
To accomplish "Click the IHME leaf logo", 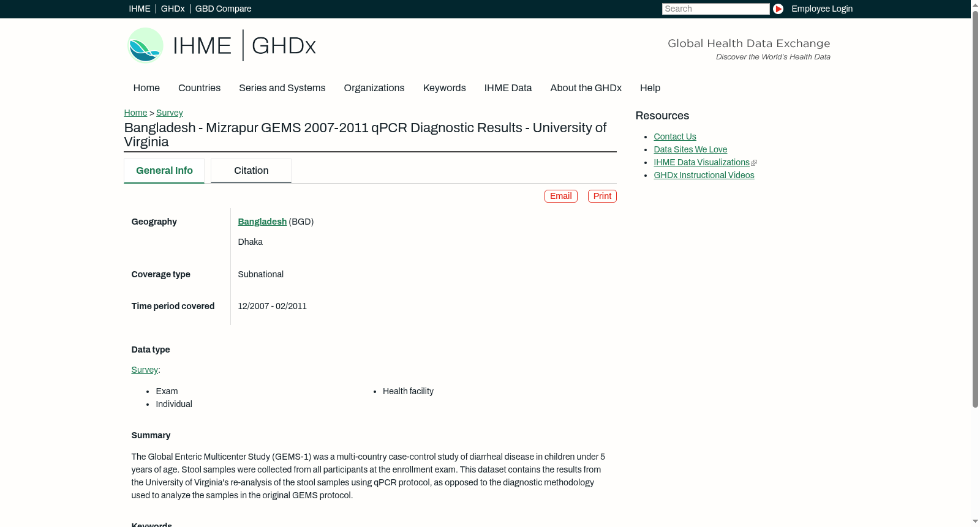I will pos(145,45).
